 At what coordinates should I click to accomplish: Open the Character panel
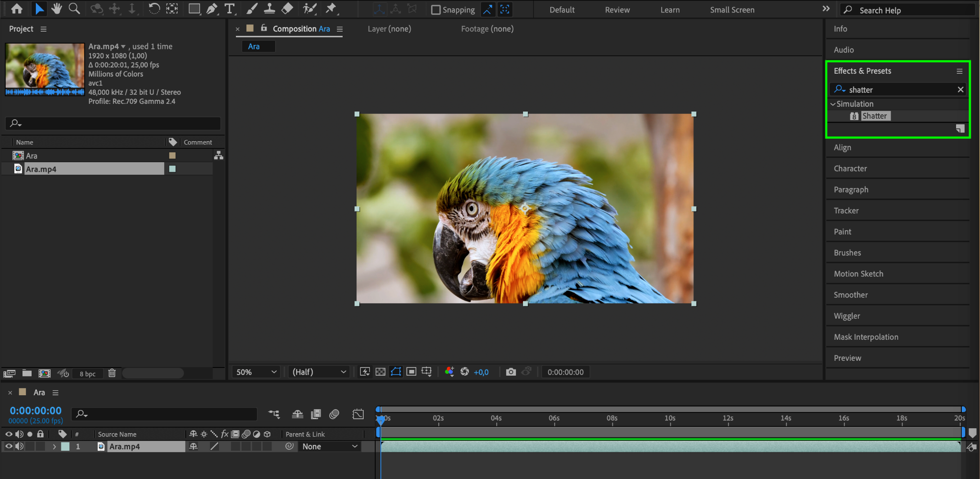tap(850, 168)
